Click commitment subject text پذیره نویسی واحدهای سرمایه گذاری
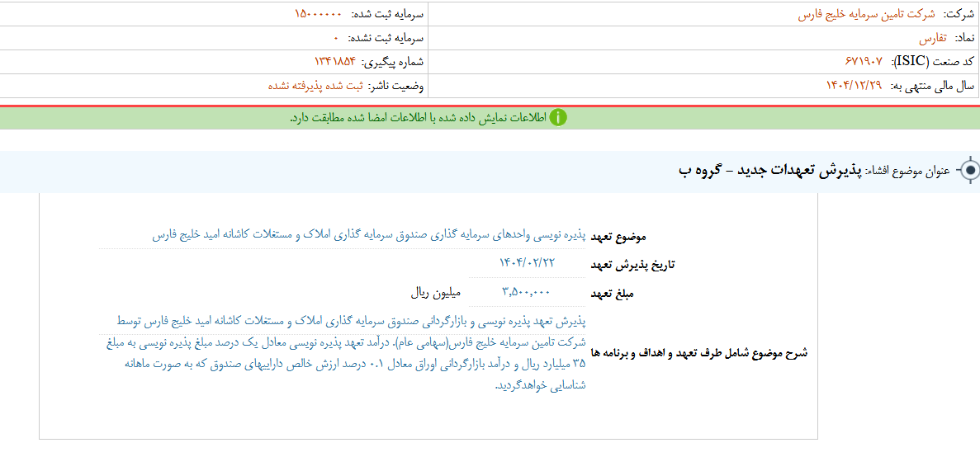980x457 pixels. click(369, 235)
